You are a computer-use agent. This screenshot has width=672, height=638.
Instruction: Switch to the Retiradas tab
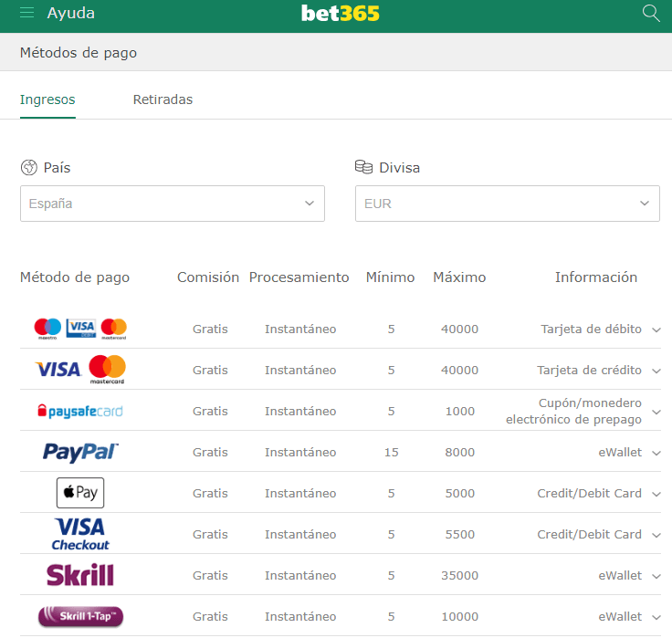[163, 99]
